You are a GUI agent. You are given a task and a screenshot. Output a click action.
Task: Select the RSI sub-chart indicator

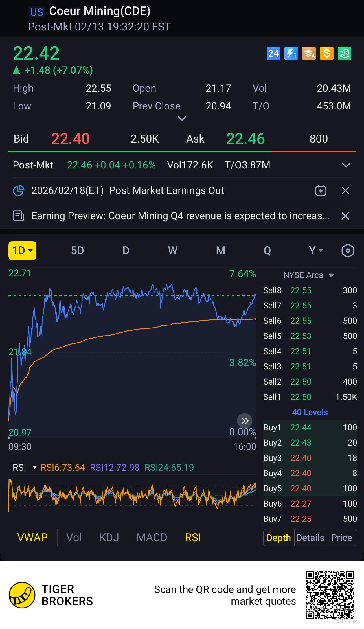point(193,538)
